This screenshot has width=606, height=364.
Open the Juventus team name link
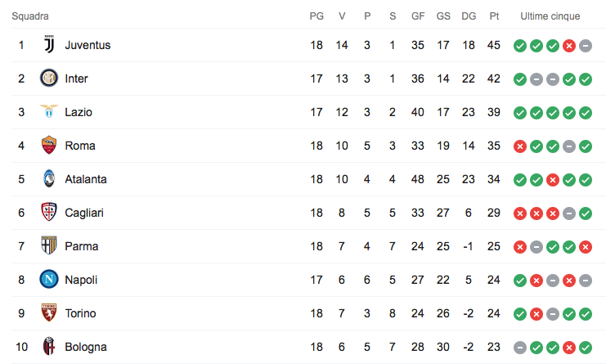pos(88,45)
